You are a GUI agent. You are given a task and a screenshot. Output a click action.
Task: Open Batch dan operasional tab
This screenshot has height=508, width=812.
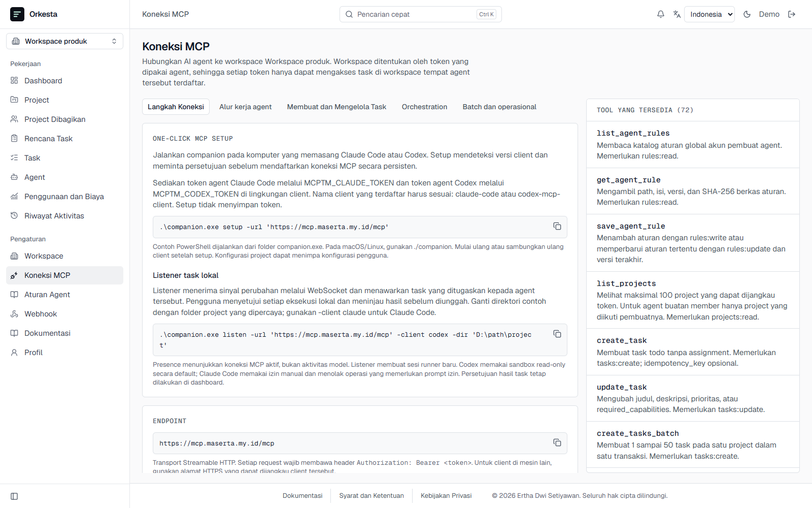tap(499, 107)
